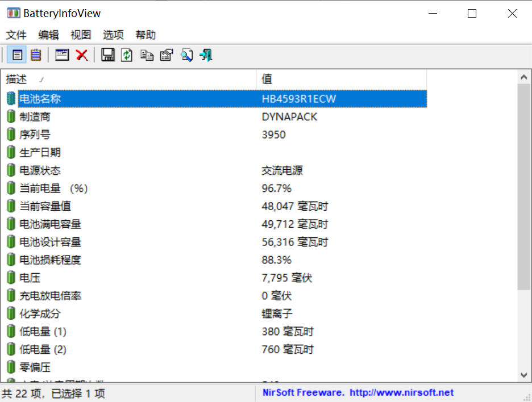This screenshot has height=402, width=532.
Task: Select the 生产日期 row
Action: (x=217, y=153)
